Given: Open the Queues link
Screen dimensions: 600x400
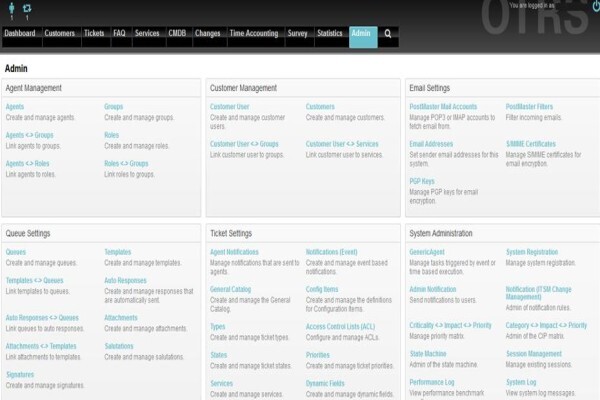Looking at the screenshot, I should (x=16, y=252).
